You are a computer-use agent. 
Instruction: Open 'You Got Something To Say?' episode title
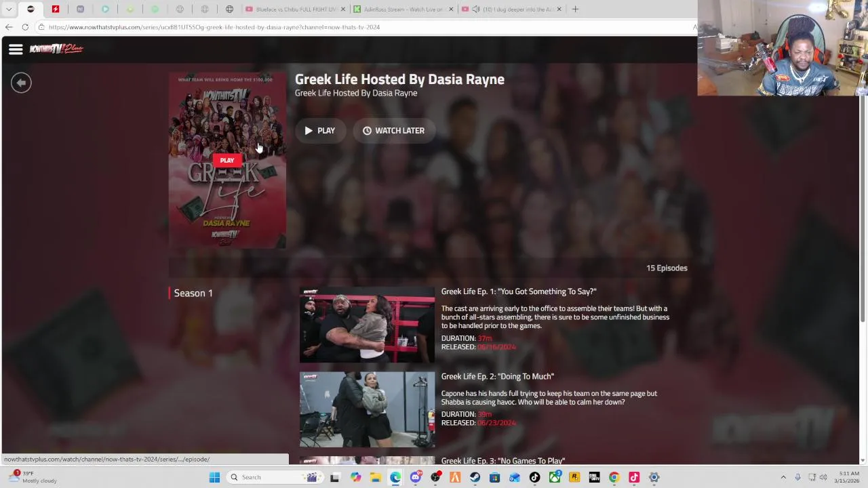coord(519,291)
